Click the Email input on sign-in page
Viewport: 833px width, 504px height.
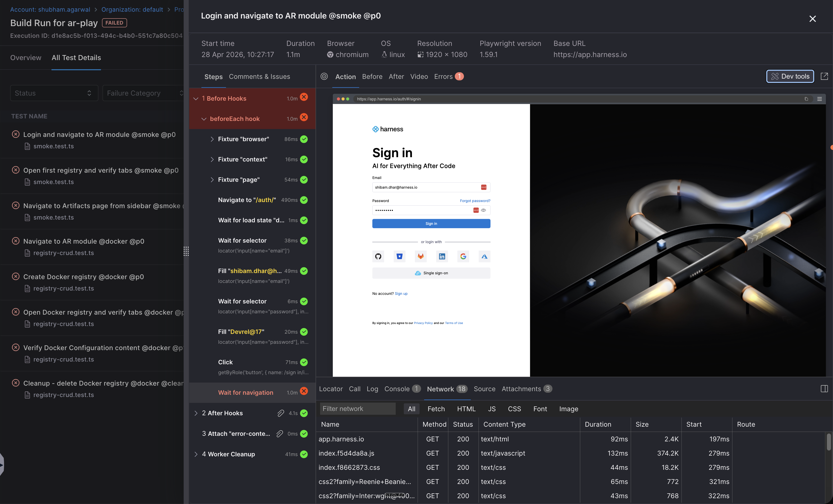pyautogui.click(x=431, y=187)
